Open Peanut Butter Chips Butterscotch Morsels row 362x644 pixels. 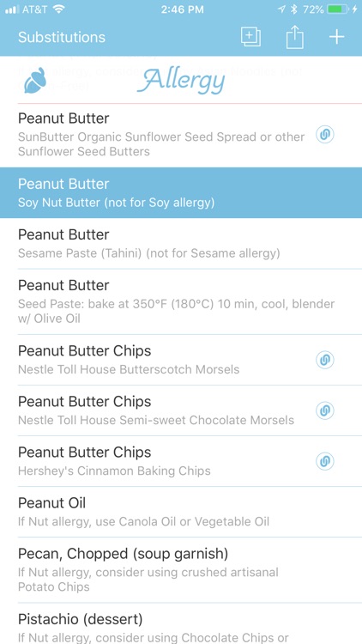181,360
